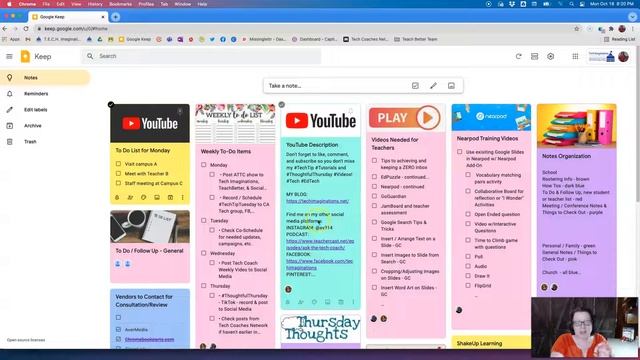Click the refresh icon in Keep header
Image resolution: width=640 pixels, height=360 pixels.
(518, 56)
